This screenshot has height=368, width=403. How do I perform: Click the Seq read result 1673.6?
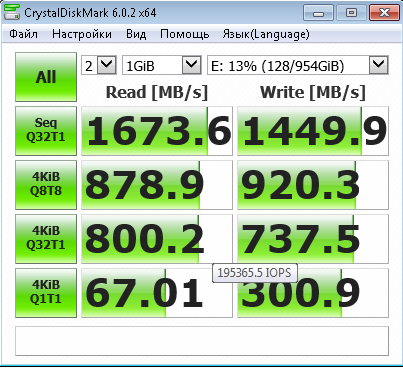coord(157,131)
